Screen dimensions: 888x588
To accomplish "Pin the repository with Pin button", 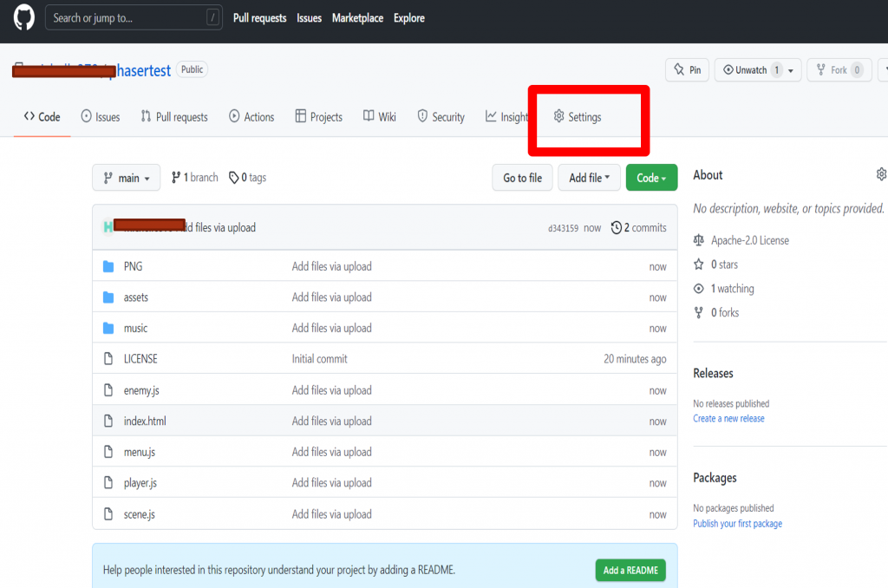I will click(x=687, y=69).
